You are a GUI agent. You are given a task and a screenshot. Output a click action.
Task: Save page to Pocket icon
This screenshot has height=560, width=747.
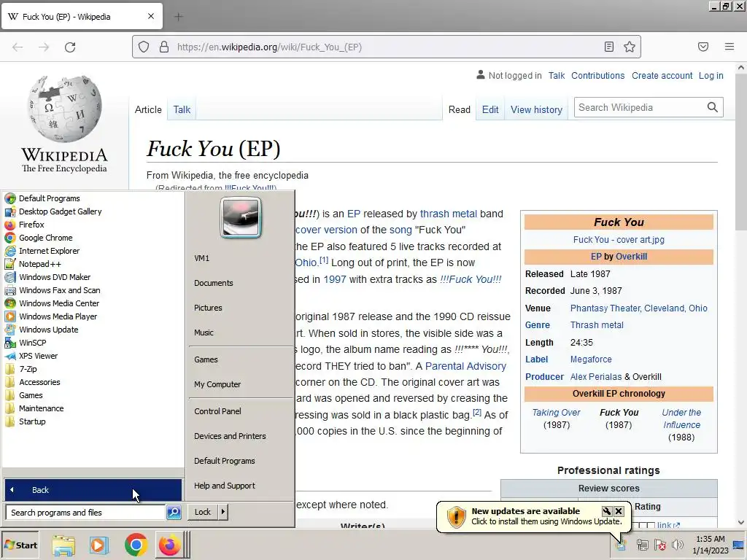click(703, 47)
